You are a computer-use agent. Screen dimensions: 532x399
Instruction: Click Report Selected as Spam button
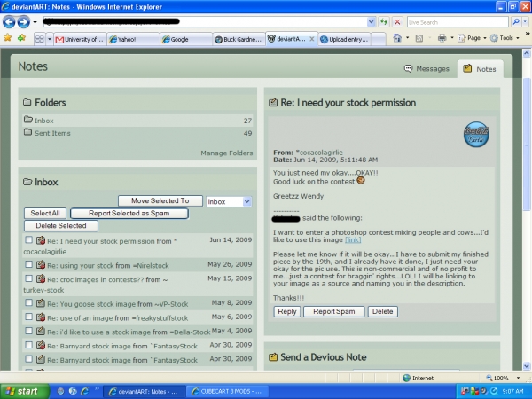click(129, 214)
